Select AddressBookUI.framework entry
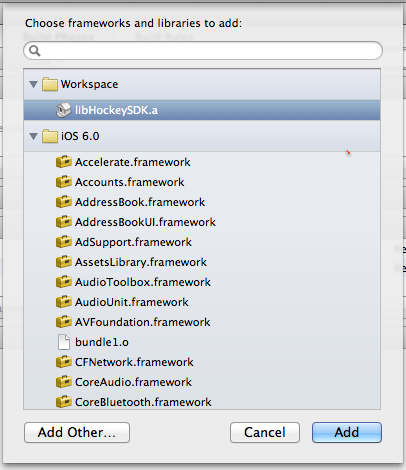The image size is (406, 470). tap(202, 222)
